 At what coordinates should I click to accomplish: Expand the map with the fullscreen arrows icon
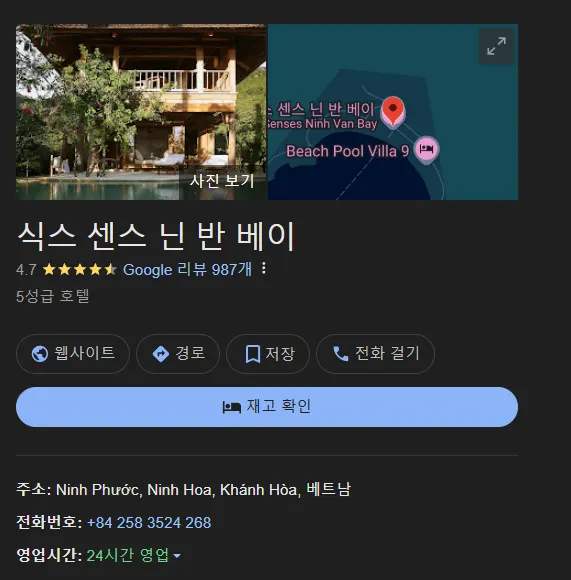coord(496,46)
